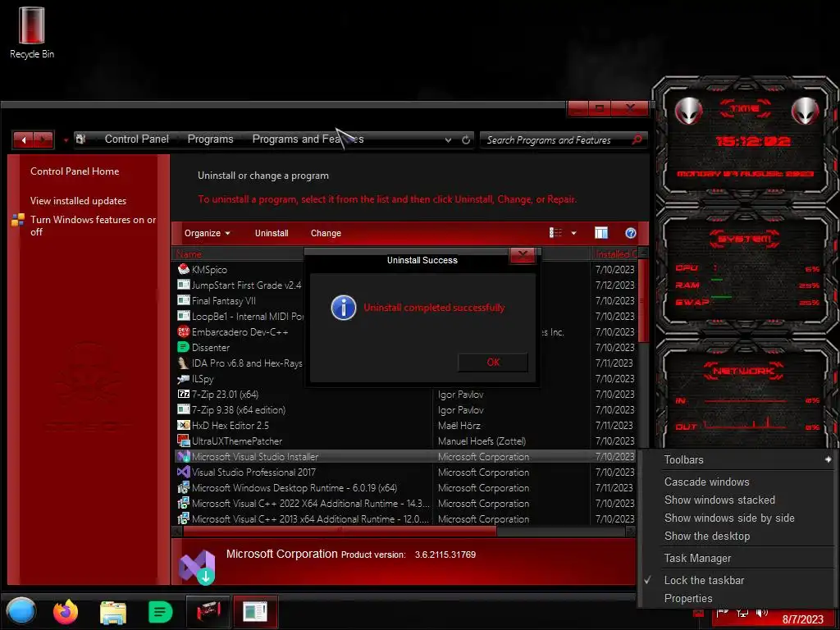
Task: Launch Firefox from the taskbar
Action: click(66, 611)
